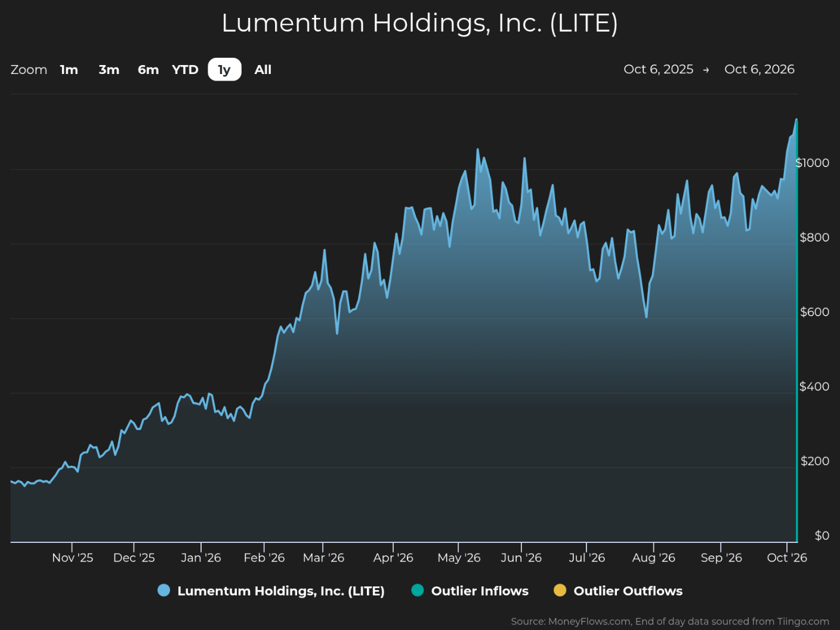
Task: Click the start date Oct 6, 2025
Action: tap(659, 69)
